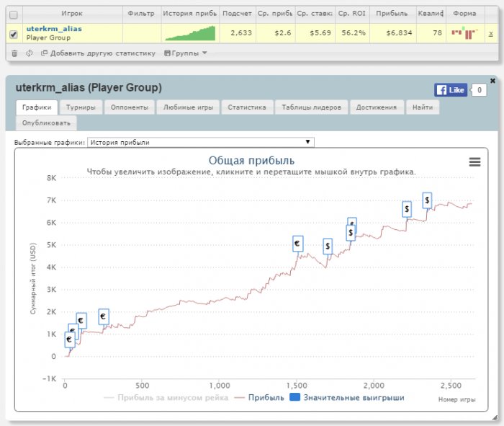Open the Выбранные графики dropdown
504x426 pixels.
[200, 143]
